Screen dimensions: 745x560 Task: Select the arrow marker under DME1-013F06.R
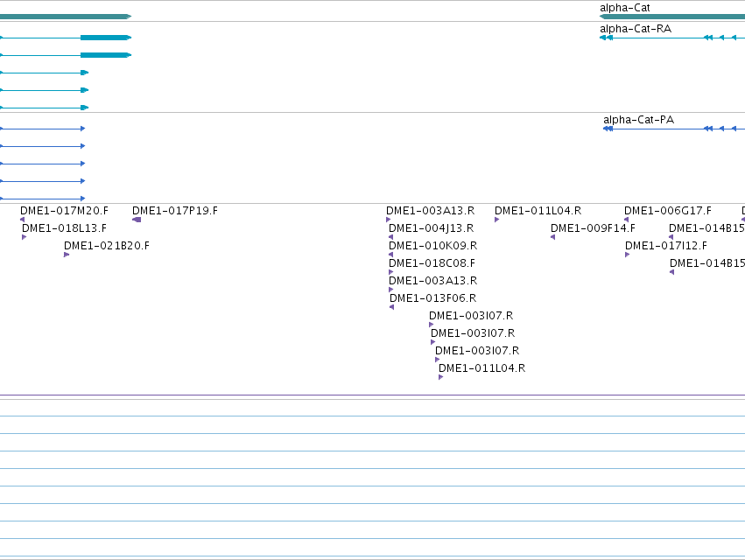coord(392,307)
